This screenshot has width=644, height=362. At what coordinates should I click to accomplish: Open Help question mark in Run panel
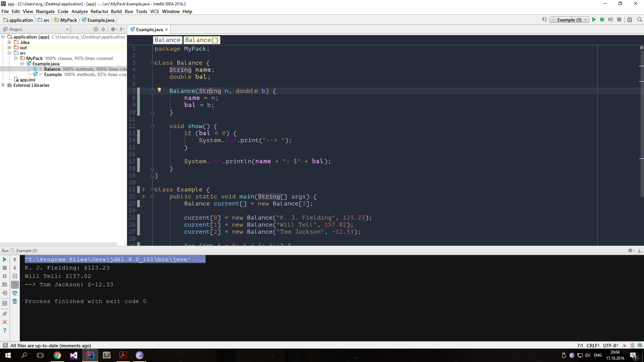[x=5, y=330]
